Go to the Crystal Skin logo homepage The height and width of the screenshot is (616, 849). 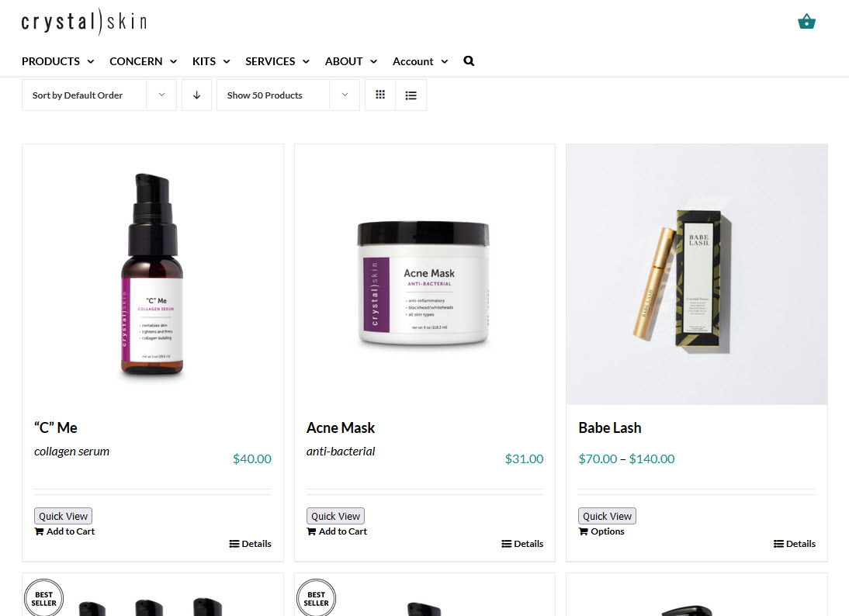point(84,22)
